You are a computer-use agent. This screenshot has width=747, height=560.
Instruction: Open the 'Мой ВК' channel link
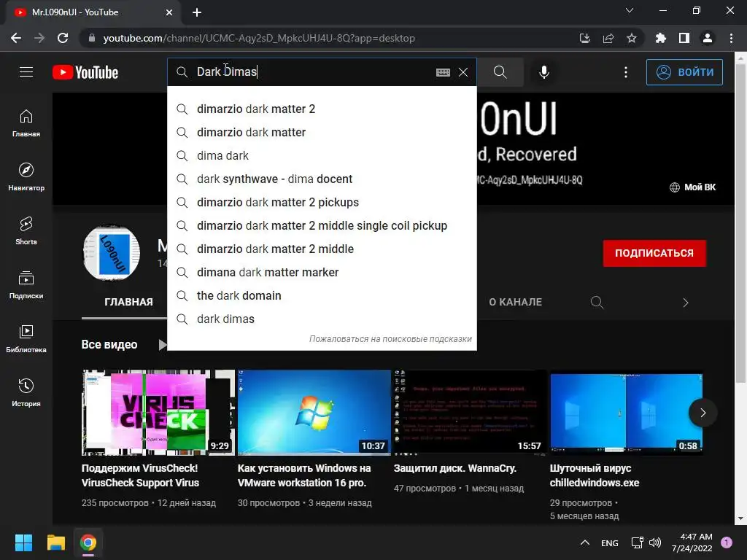693,187
